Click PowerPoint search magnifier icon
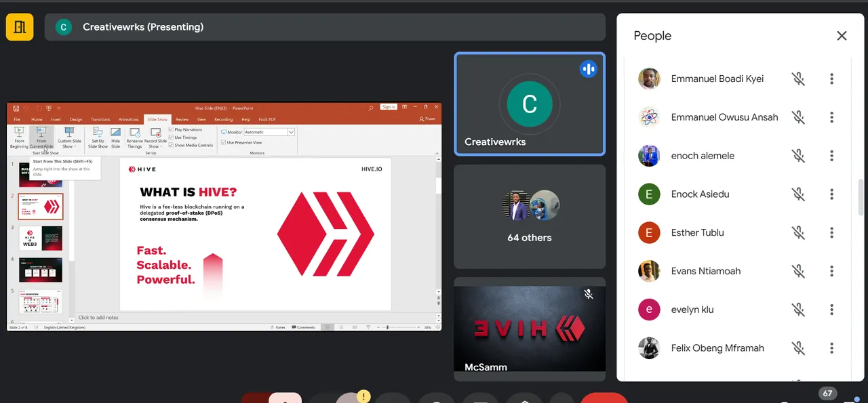This screenshot has width=868, height=403. 371,108
